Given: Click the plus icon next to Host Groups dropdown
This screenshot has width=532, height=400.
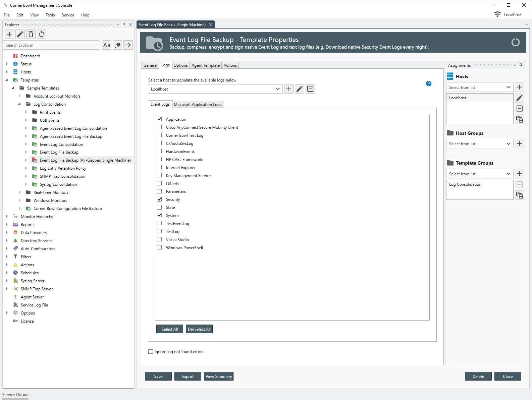Looking at the screenshot, I should tap(519, 144).
